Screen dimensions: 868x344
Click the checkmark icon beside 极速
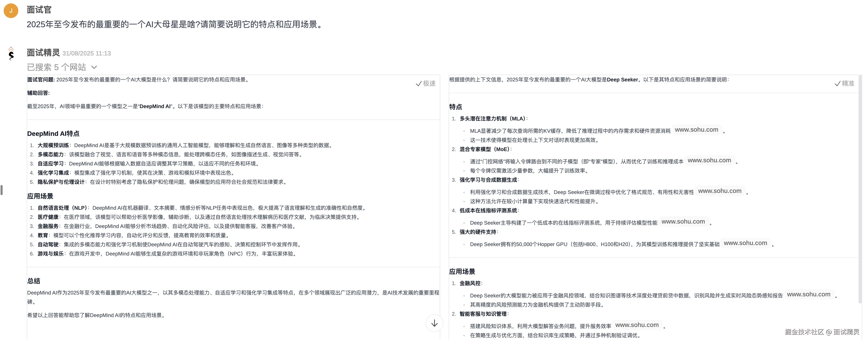tap(419, 83)
